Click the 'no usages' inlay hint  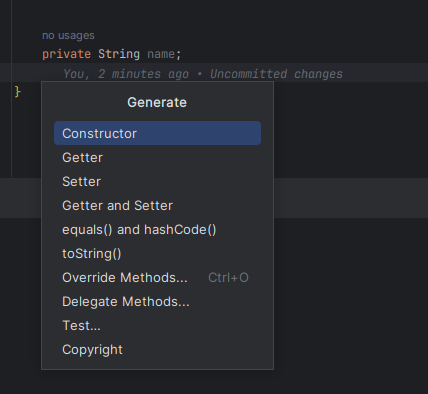[68, 35]
